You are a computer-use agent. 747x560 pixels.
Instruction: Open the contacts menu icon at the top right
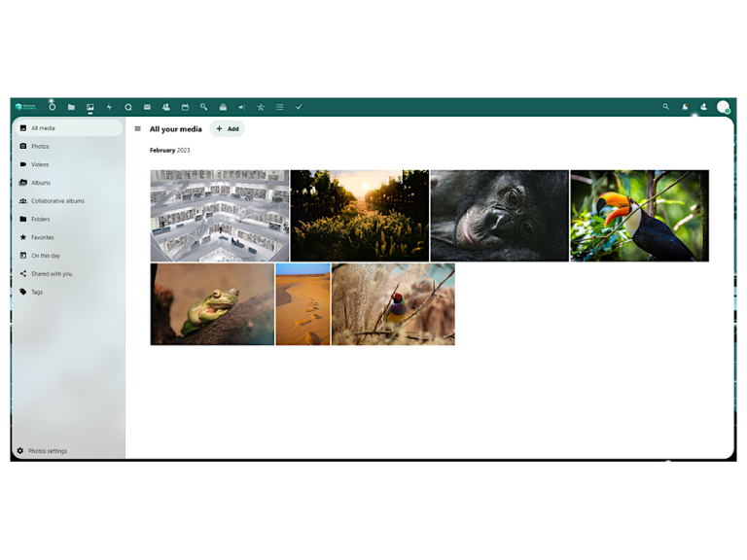pos(703,107)
